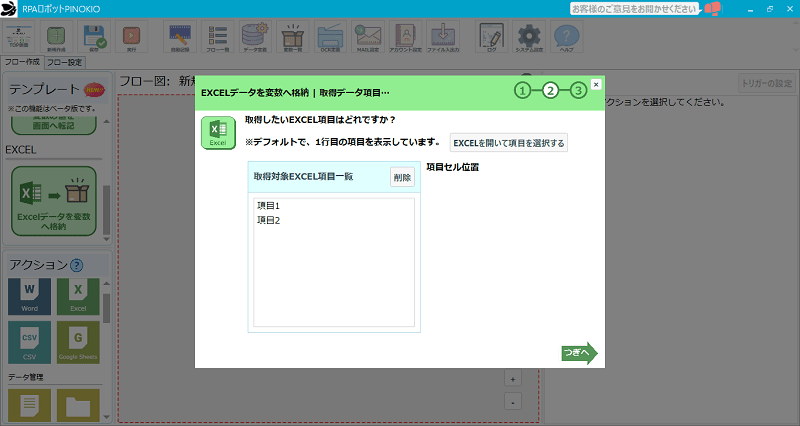
Task: Open the フロー一覧 (flow list) icon
Action: tap(217, 37)
